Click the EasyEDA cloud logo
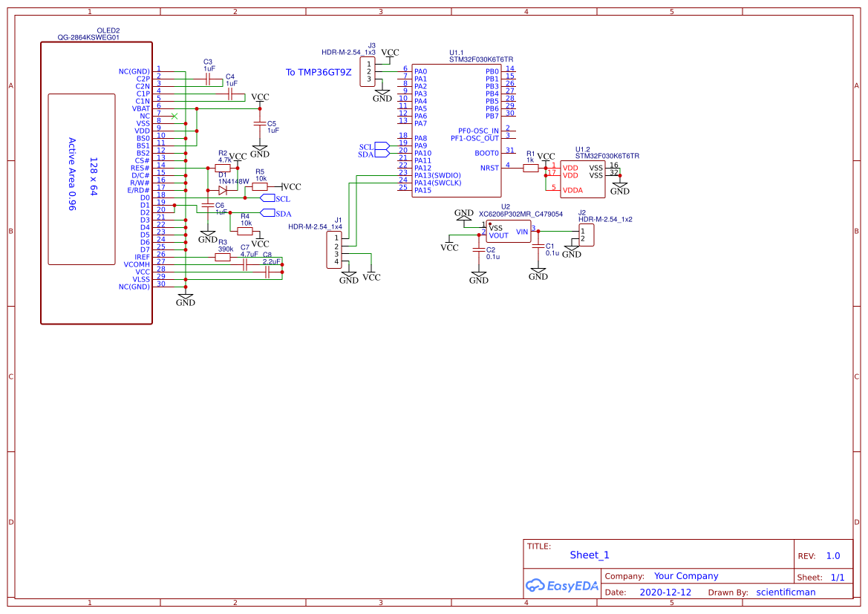 535,586
